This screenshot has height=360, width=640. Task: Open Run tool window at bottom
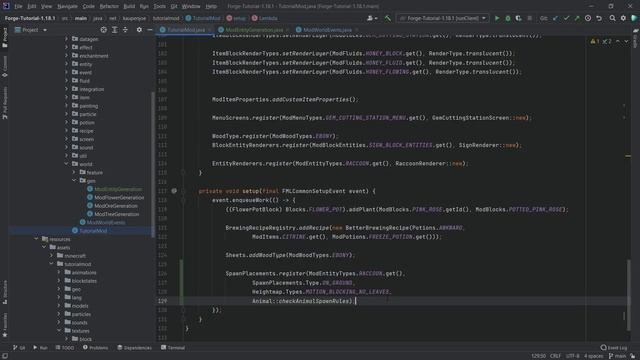(40, 348)
